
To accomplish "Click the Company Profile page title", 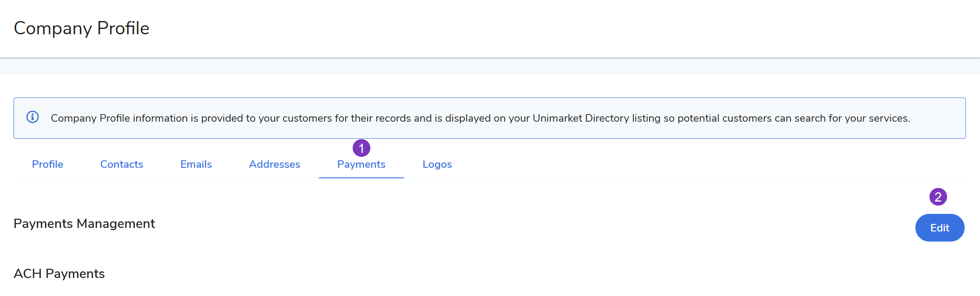I will tap(82, 28).
